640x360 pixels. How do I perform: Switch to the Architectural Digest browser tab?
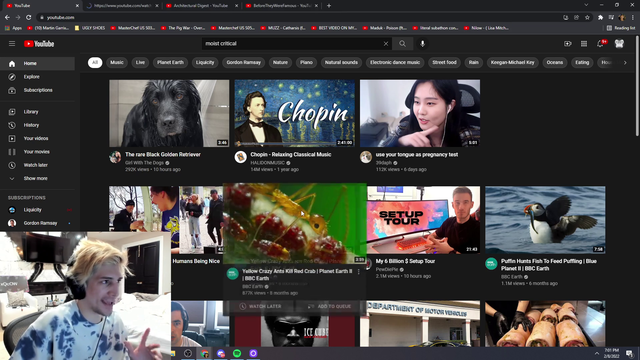(x=201, y=6)
